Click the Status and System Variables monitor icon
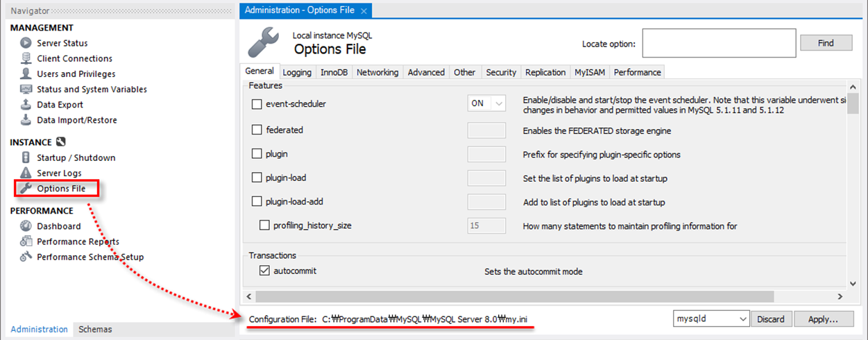This screenshot has height=340, width=868. [26, 89]
